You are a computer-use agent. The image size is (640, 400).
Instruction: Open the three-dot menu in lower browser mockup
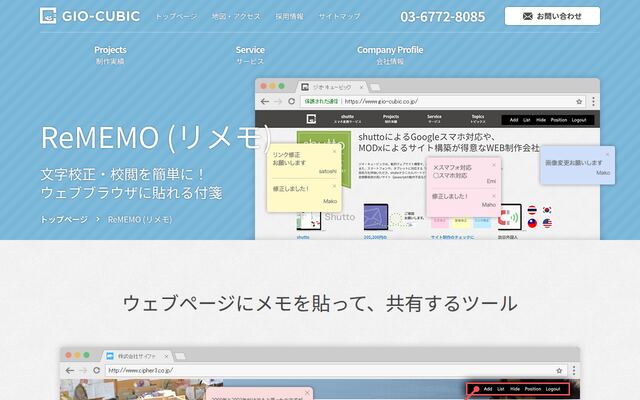[x=574, y=370]
